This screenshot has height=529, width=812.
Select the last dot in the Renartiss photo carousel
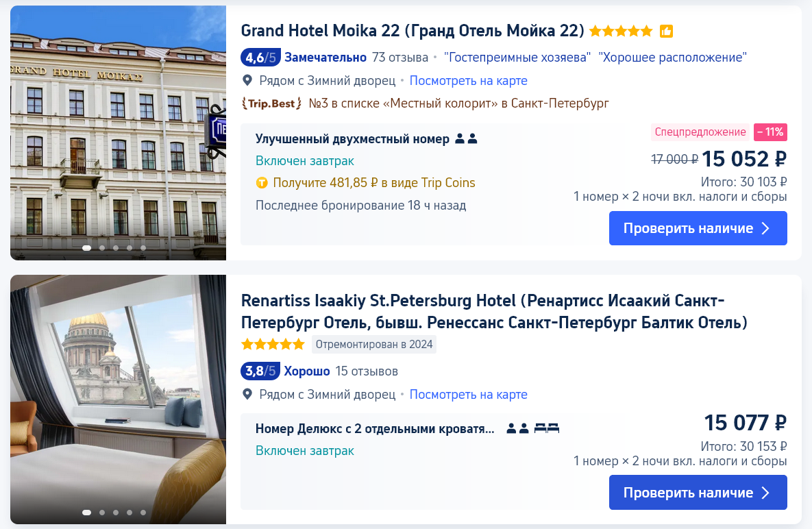[x=143, y=513]
